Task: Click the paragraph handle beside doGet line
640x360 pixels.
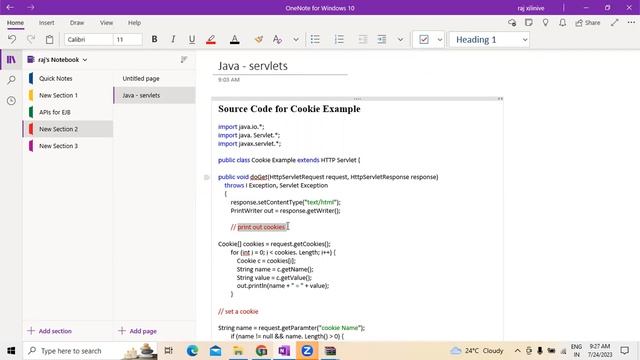Action: point(207,177)
